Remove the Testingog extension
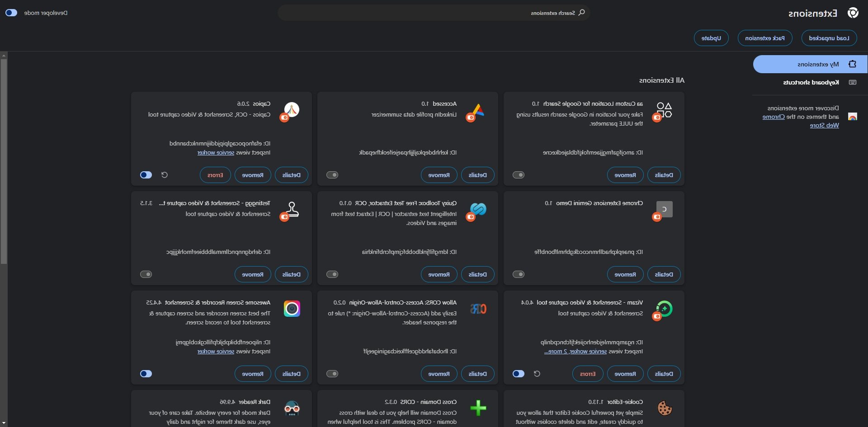The height and width of the screenshot is (427, 868). pos(253,274)
